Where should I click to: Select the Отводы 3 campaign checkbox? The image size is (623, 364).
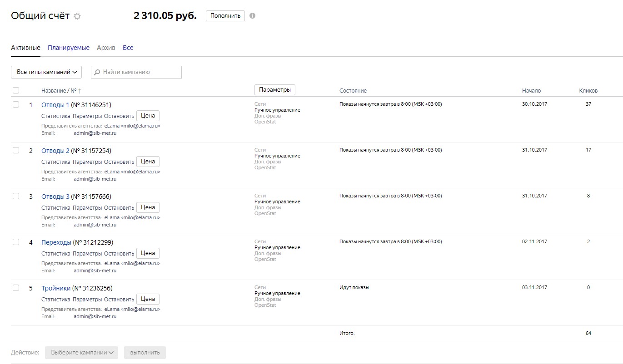[16, 196]
